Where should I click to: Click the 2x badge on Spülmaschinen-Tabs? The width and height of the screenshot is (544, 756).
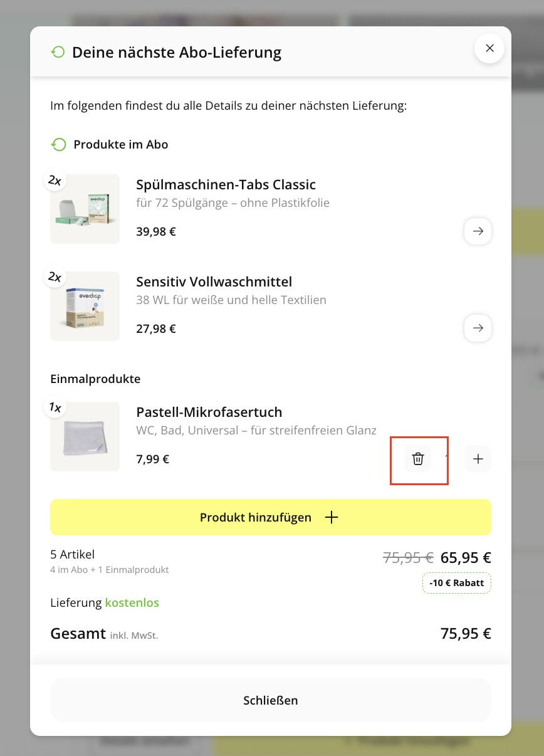tap(55, 181)
